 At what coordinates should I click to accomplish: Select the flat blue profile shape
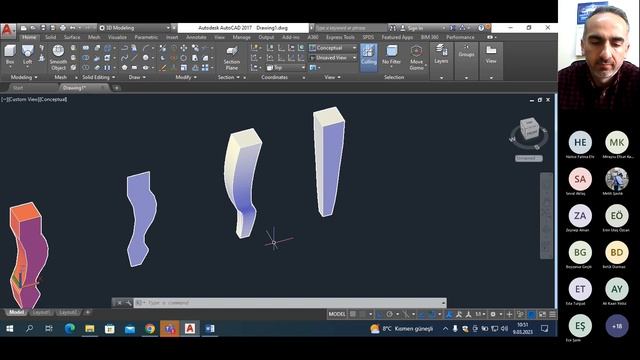pyautogui.click(x=141, y=219)
